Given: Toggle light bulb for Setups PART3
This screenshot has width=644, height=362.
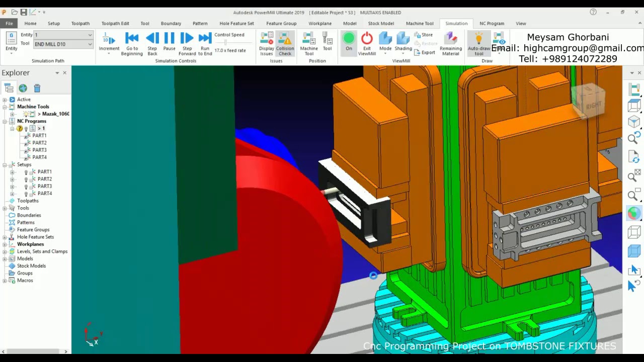Looking at the screenshot, I should tap(26, 186).
